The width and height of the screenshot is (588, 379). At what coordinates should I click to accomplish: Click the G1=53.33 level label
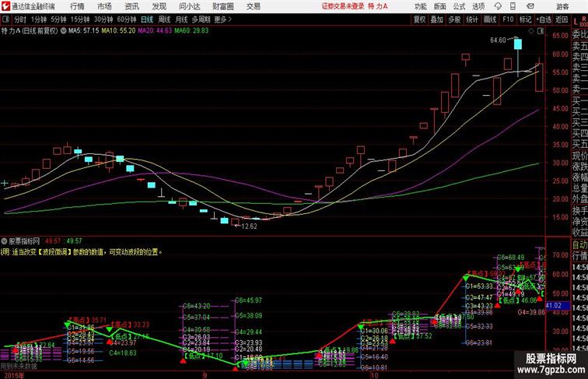tap(479, 286)
